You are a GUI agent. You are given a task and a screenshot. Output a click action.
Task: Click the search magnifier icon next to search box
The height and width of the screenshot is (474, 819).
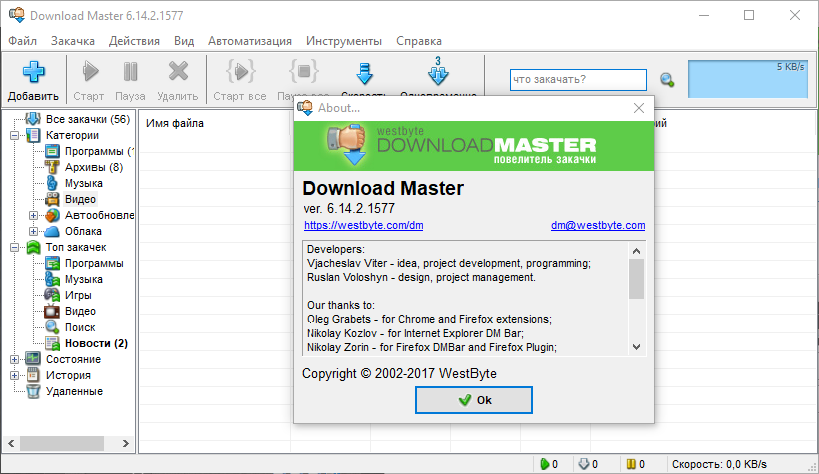pyautogui.click(x=666, y=80)
